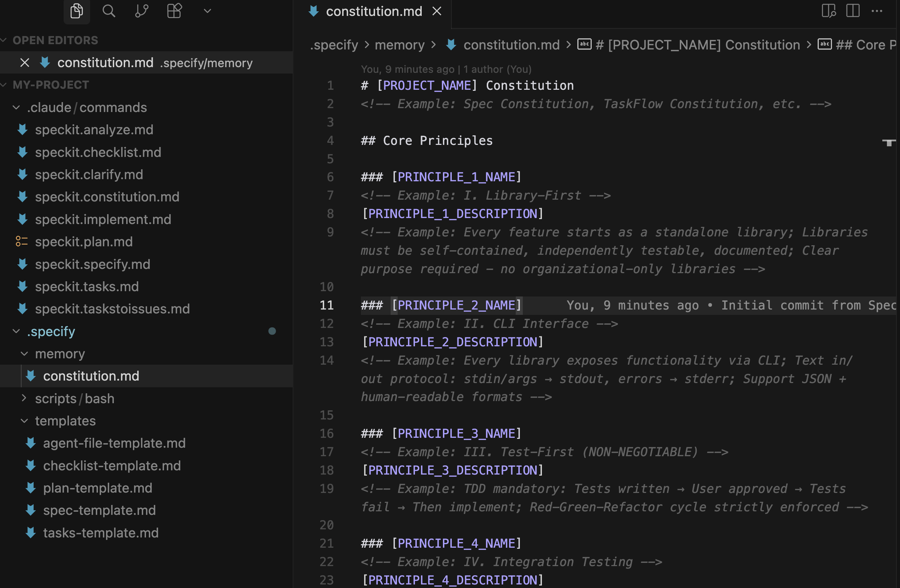Open spec-template.md in templates
900x588 pixels.
(x=99, y=510)
